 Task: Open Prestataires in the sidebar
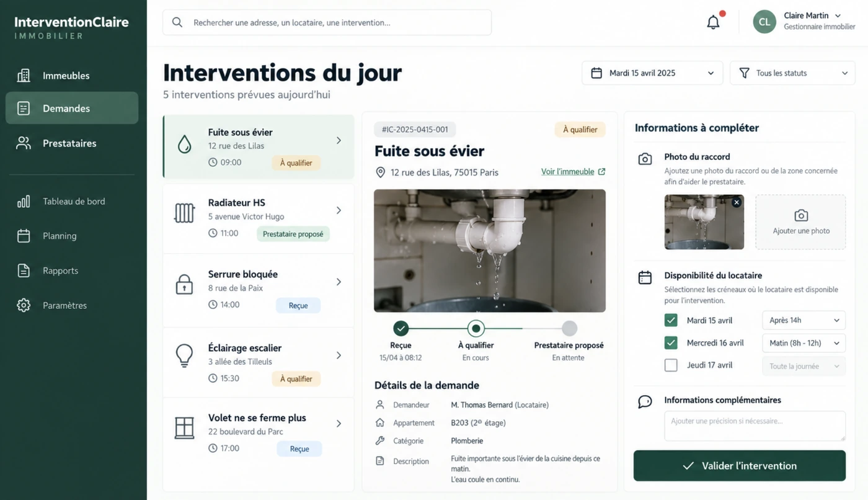(x=72, y=143)
